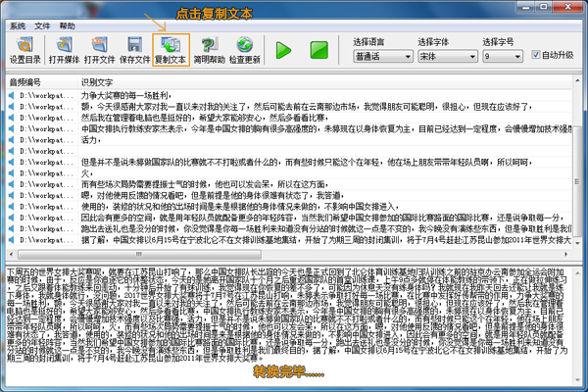Select row starting 然后我在管理着电脑也是挺好的
The image size is (588, 392).
(205, 118)
